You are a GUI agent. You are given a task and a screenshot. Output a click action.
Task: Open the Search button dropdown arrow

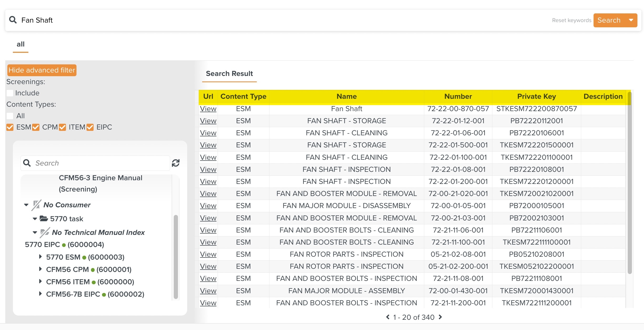[x=631, y=20]
